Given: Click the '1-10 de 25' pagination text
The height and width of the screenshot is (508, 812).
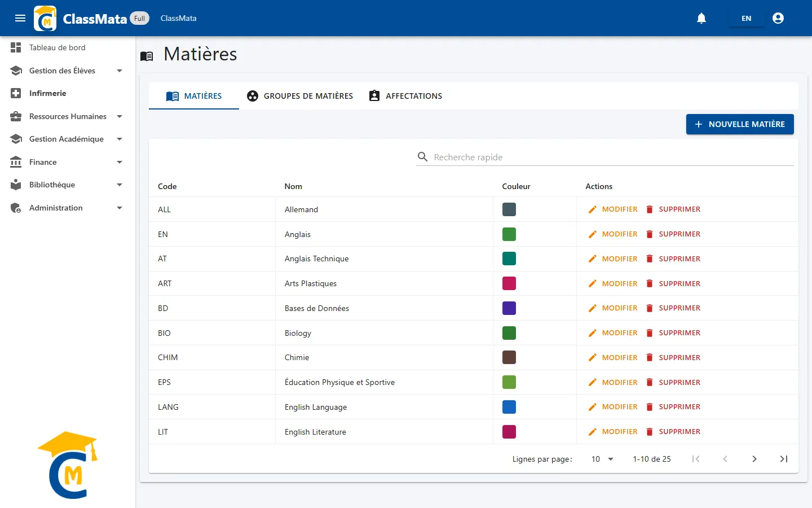Looking at the screenshot, I should (x=652, y=459).
